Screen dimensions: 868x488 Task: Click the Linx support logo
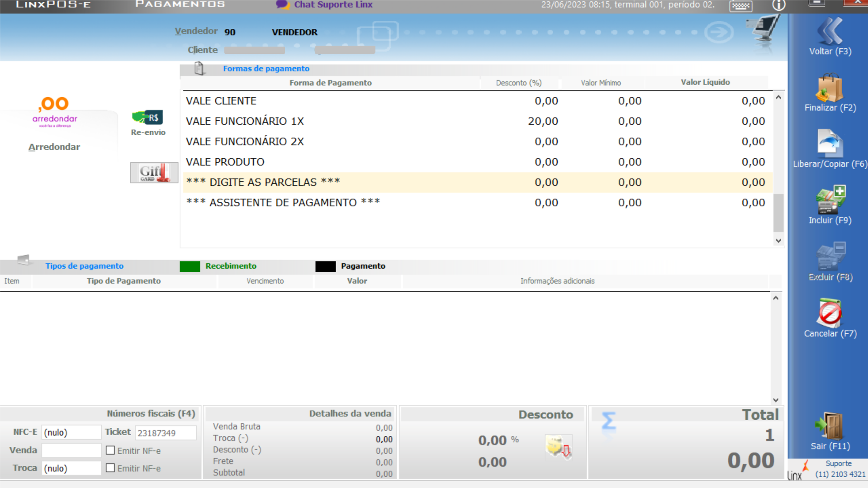[x=798, y=470]
